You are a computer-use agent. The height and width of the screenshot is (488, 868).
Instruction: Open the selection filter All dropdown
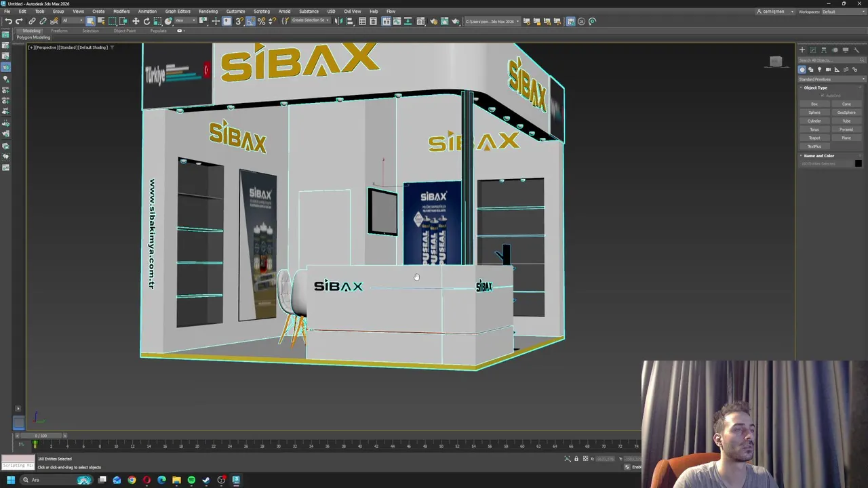(x=73, y=22)
